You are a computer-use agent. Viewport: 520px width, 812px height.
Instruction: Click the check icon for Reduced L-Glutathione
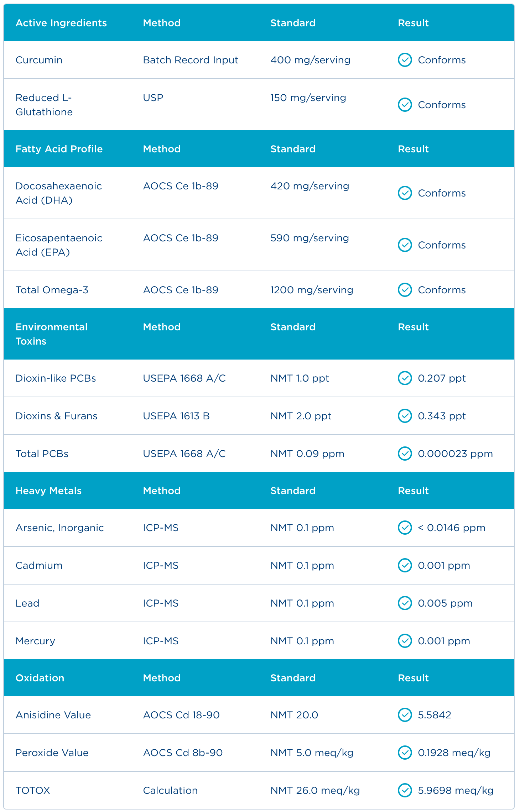[x=405, y=105]
